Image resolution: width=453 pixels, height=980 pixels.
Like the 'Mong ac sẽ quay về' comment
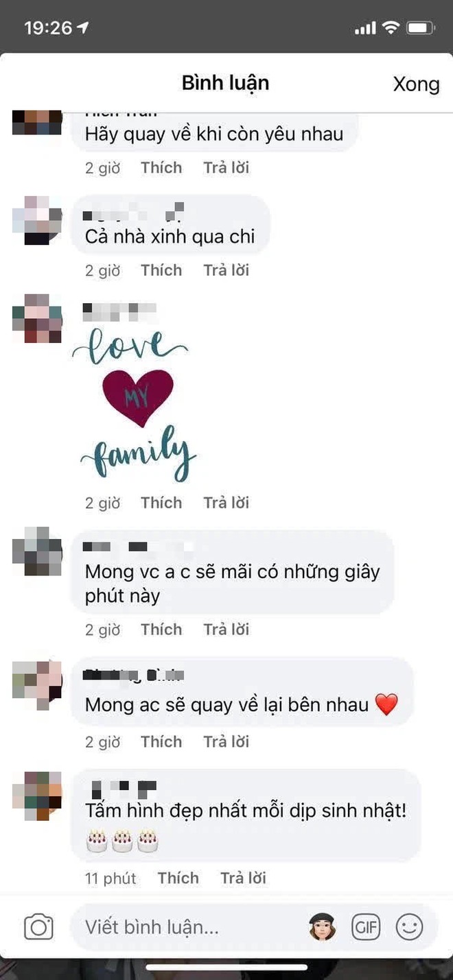point(161,741)
